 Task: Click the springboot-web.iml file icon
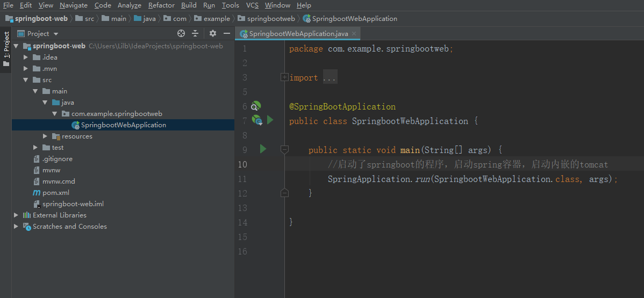pyautogui.click(x=37, y=204)
